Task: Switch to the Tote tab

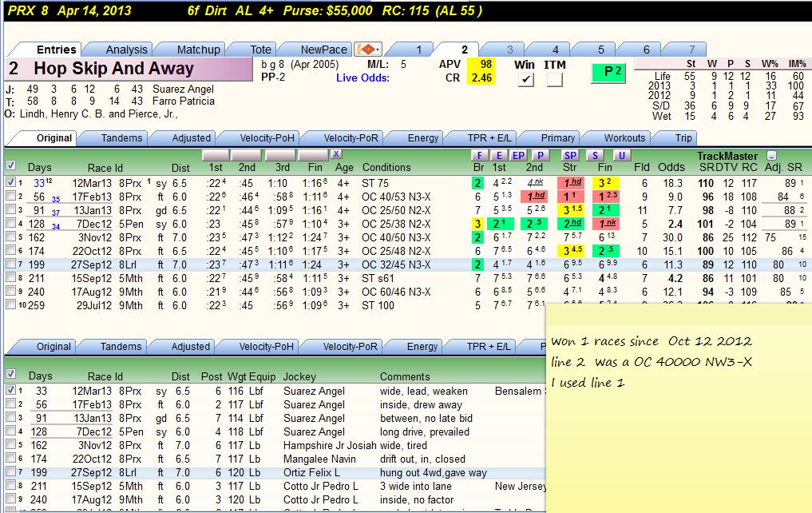Action: (x=260, y=50)
